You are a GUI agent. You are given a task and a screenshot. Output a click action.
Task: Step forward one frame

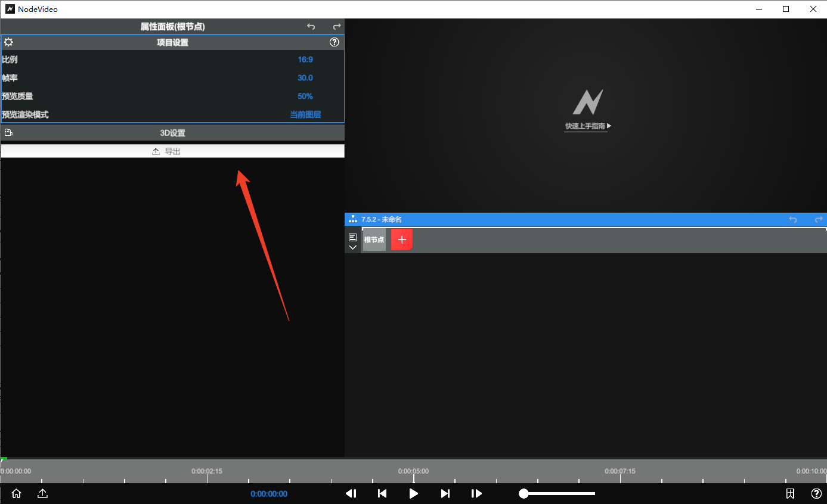pos(476,493)
